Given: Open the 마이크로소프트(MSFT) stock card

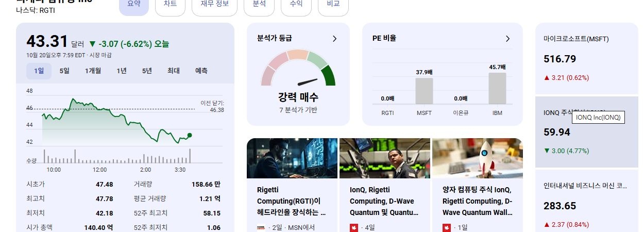Looking at the screenshot, I should [x=587, y=58].
